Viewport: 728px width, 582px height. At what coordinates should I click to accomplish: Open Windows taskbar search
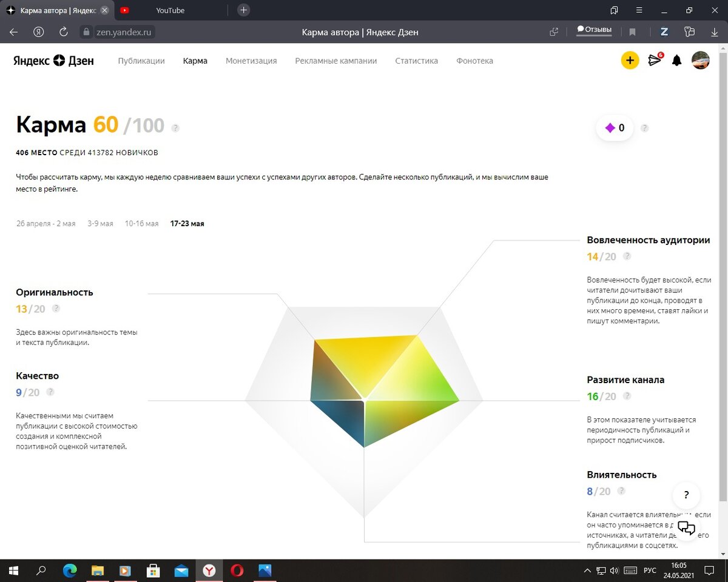41,570
